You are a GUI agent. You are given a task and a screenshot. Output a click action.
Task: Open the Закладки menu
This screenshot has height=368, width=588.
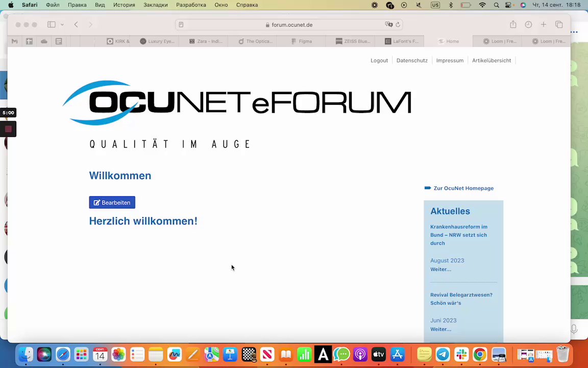156,5
